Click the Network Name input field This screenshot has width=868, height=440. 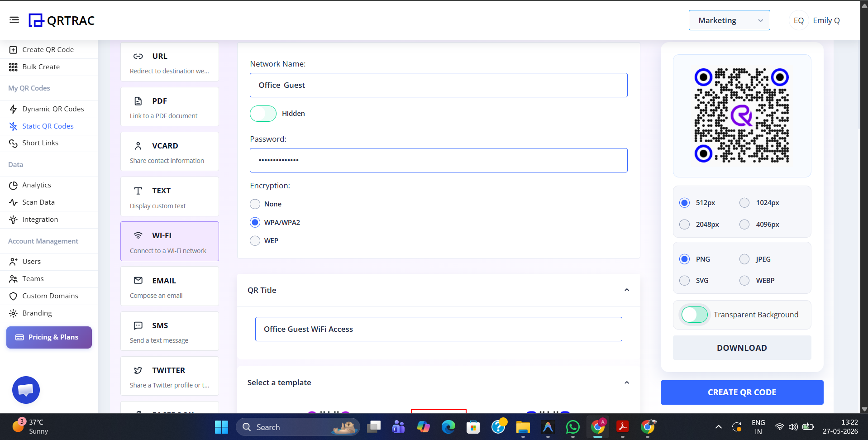(439, 85)
